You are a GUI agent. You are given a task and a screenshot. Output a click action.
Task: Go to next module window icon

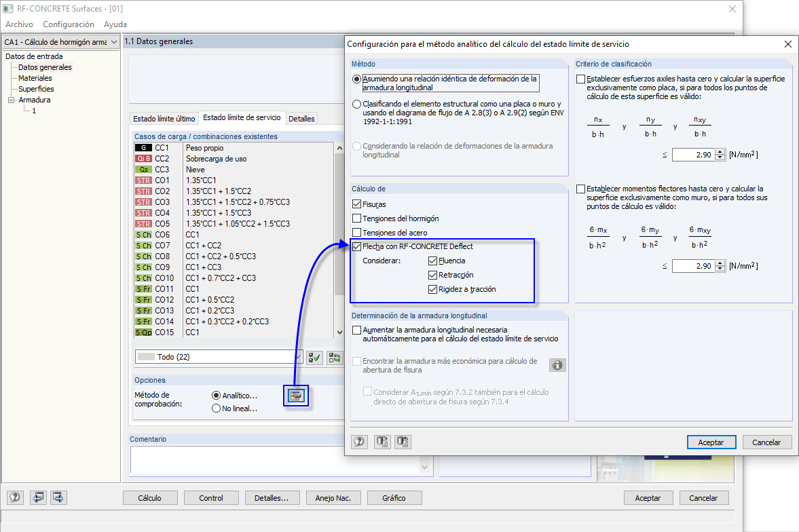(x=58, y=497)
